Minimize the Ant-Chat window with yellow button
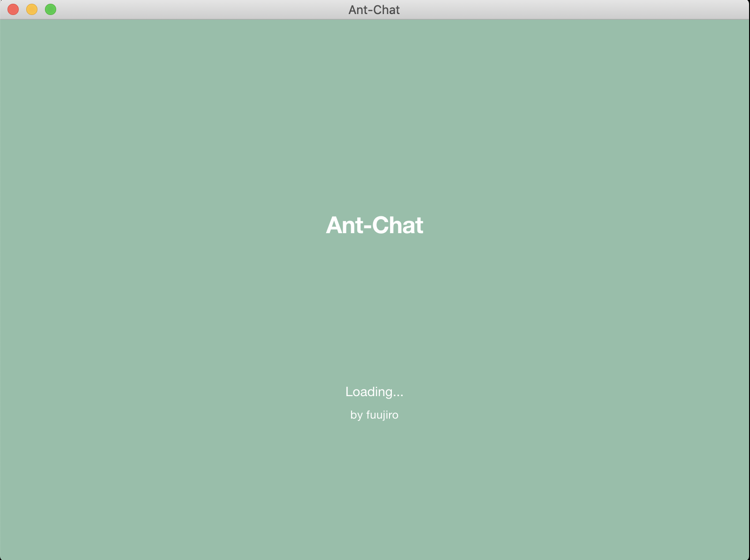Viewport: 750px width, 560px height. point(32,9)
